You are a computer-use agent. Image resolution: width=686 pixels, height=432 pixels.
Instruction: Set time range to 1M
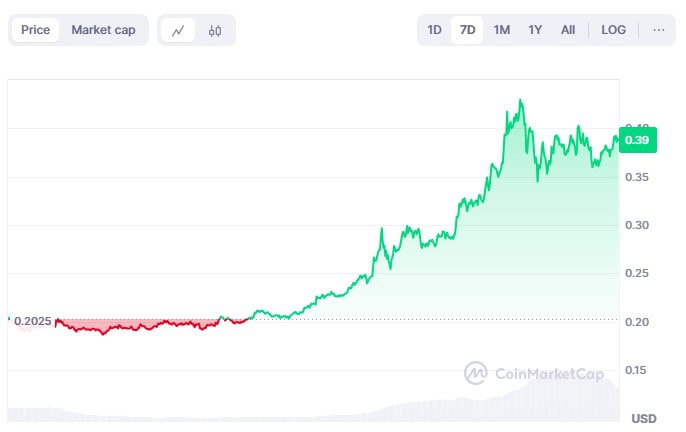(x=501, y=30)
